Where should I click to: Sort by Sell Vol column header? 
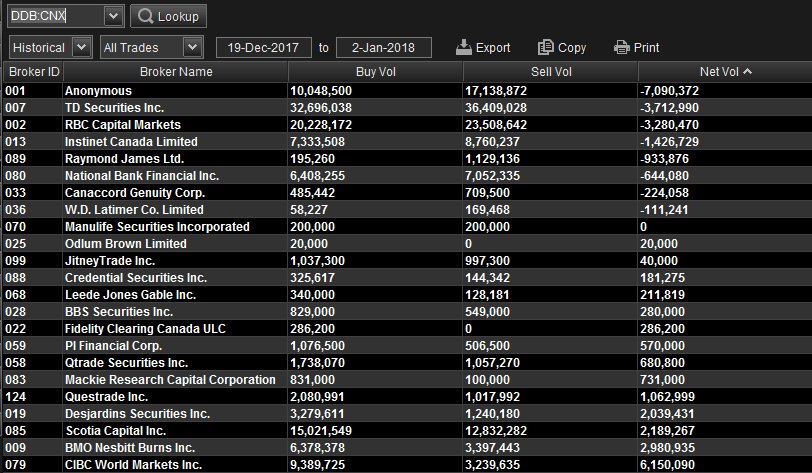[x=550, y=71]
